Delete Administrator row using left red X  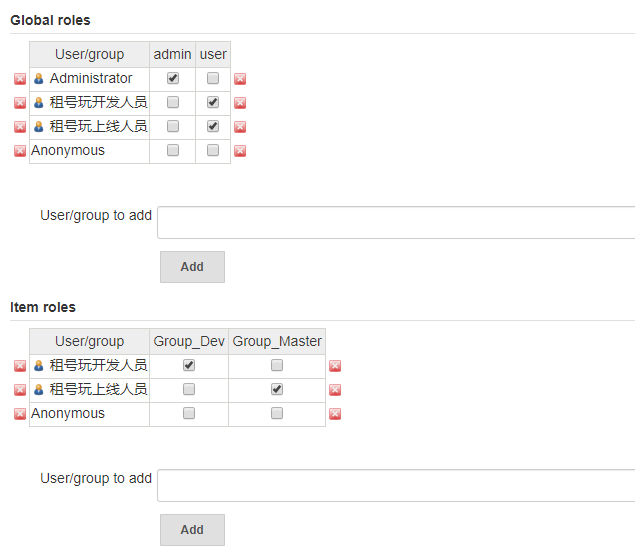[20, 79]
